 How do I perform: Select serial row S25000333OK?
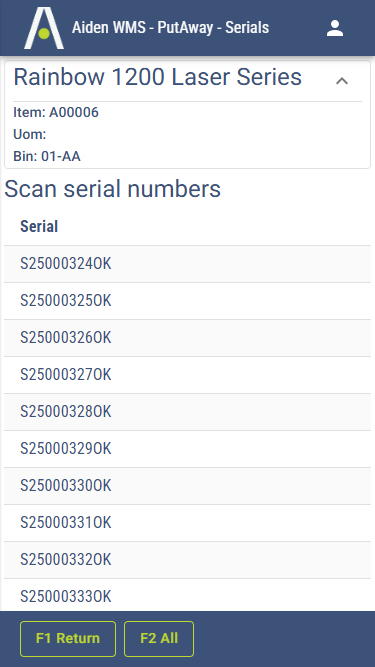[x=188, y=595]
